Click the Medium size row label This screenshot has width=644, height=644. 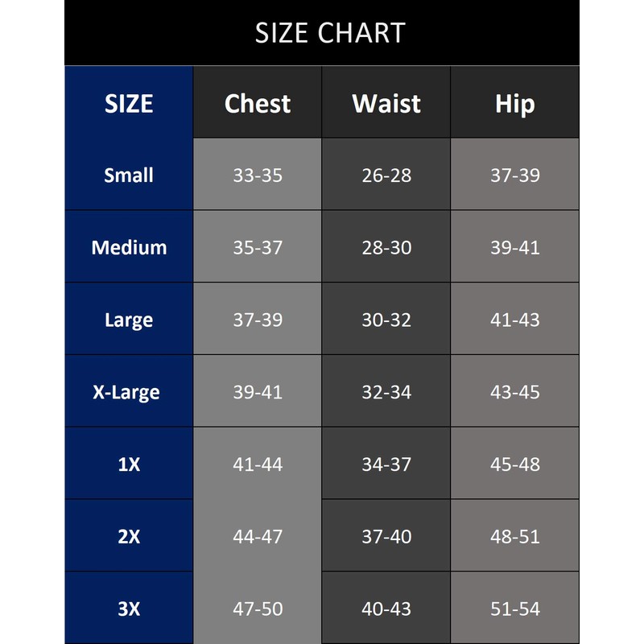pyautogui.click(x=129, y=247)
